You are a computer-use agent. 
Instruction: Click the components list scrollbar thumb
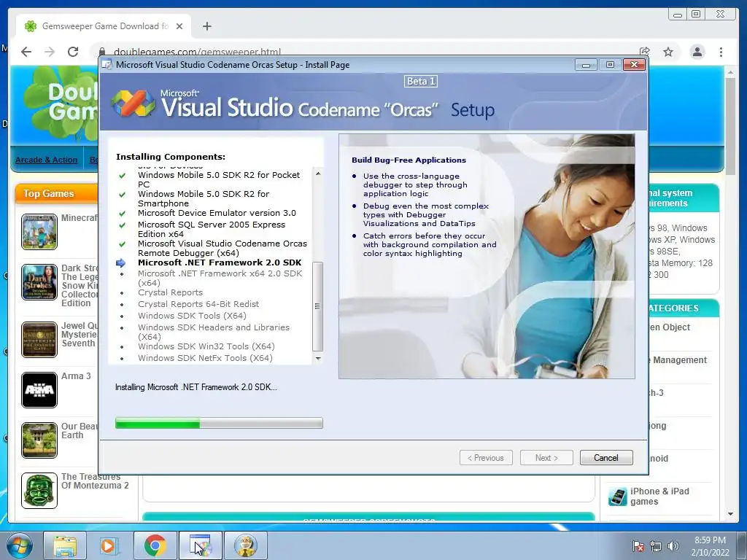(318, 306)
